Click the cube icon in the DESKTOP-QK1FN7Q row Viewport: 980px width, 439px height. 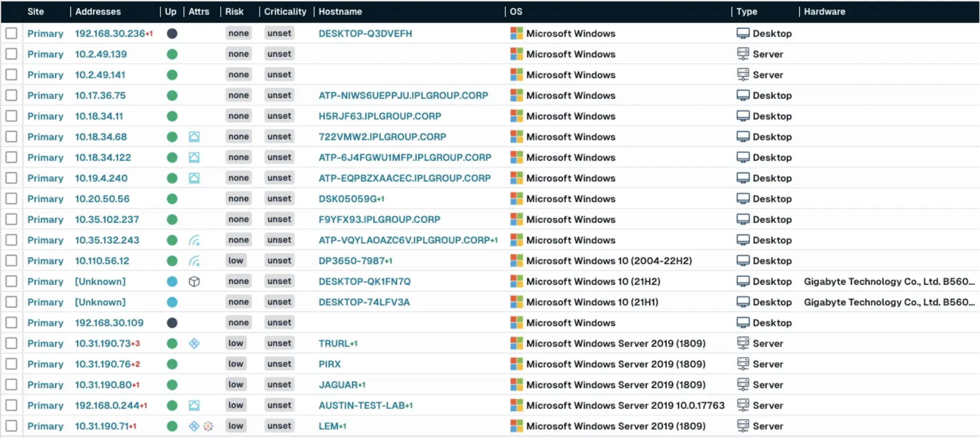tap(194, 282)
